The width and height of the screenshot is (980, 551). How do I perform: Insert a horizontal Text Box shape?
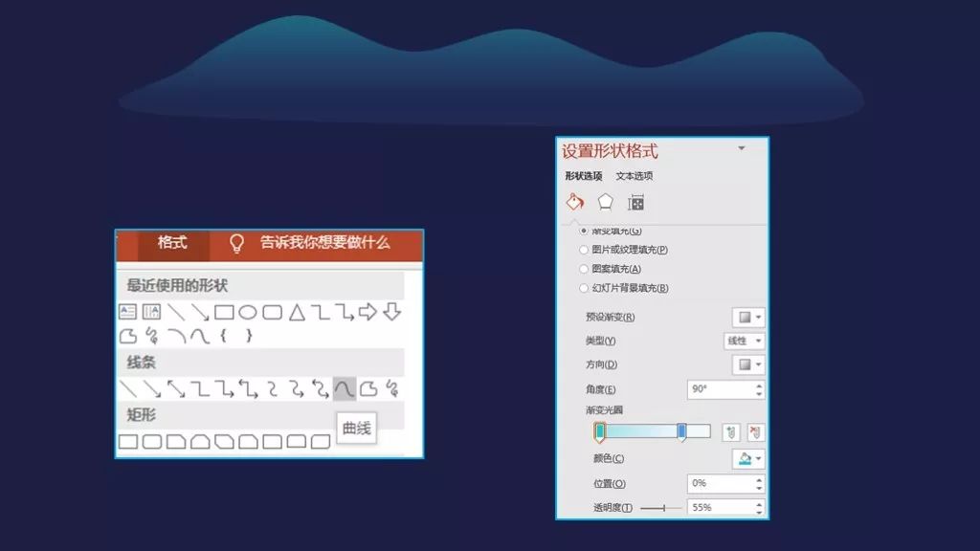[x=127, y=312]
